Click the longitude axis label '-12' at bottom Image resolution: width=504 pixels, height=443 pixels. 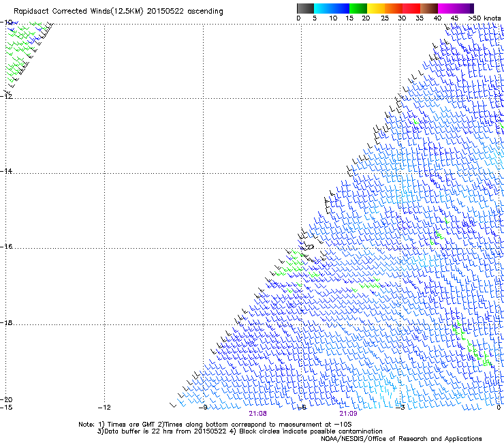coord(104,408)
